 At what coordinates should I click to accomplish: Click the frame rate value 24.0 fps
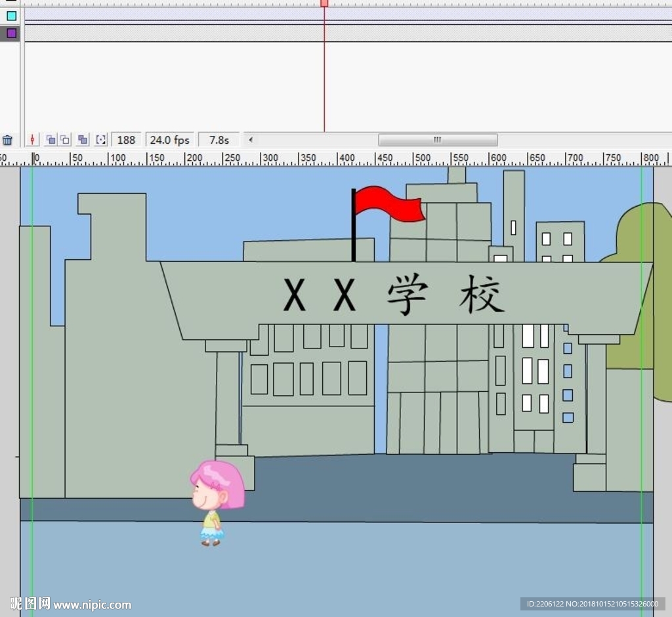coord(170,140)
